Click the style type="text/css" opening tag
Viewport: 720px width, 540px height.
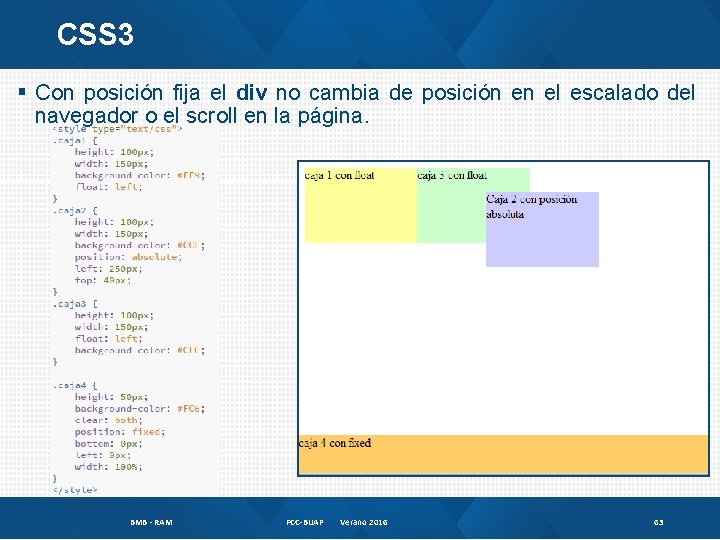pyautogui.click(x=118, y=129)
